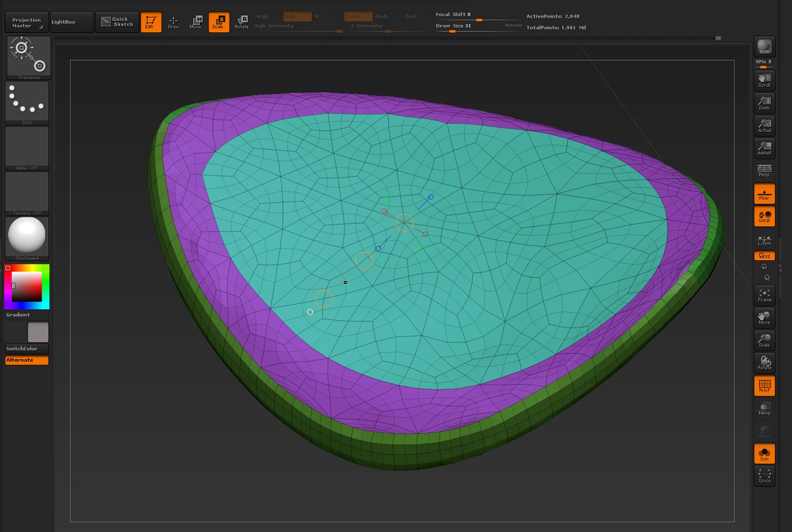Image resolution: width=792 pixels, height=532 pixels.
Task: Enable Transp transparency mode
Action: pos(764,408)
